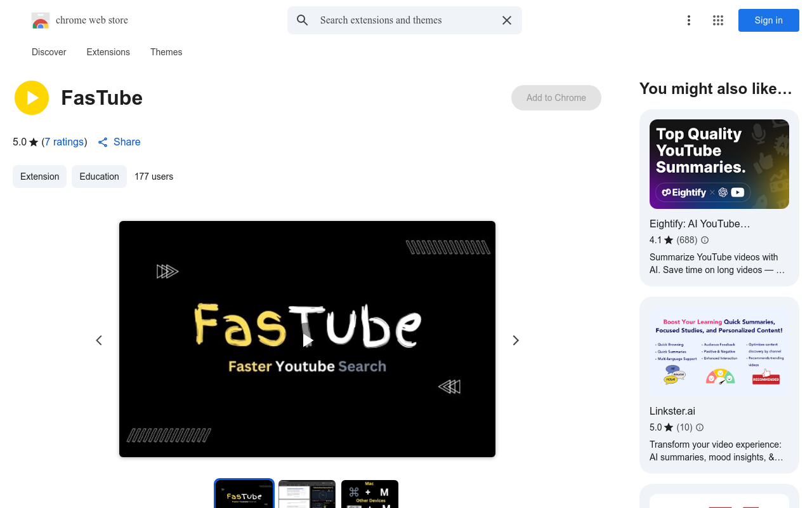Open the three-dot more options menu
Viewport: 812px width, 508px height.
click(x=689, y=20)
